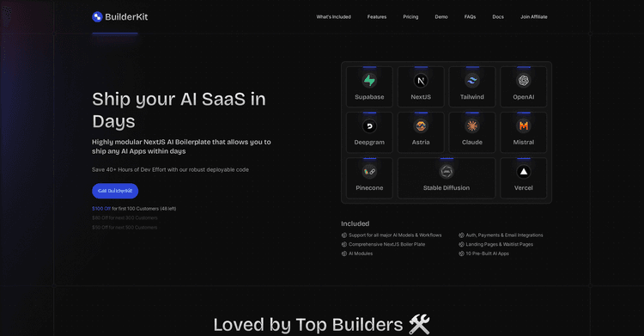Open the Docs nav link
644x336 pixels.
click(498, 17)
